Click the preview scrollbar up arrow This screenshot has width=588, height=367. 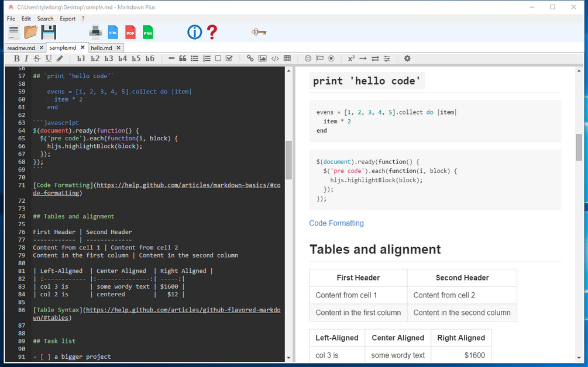coord(579,70)
